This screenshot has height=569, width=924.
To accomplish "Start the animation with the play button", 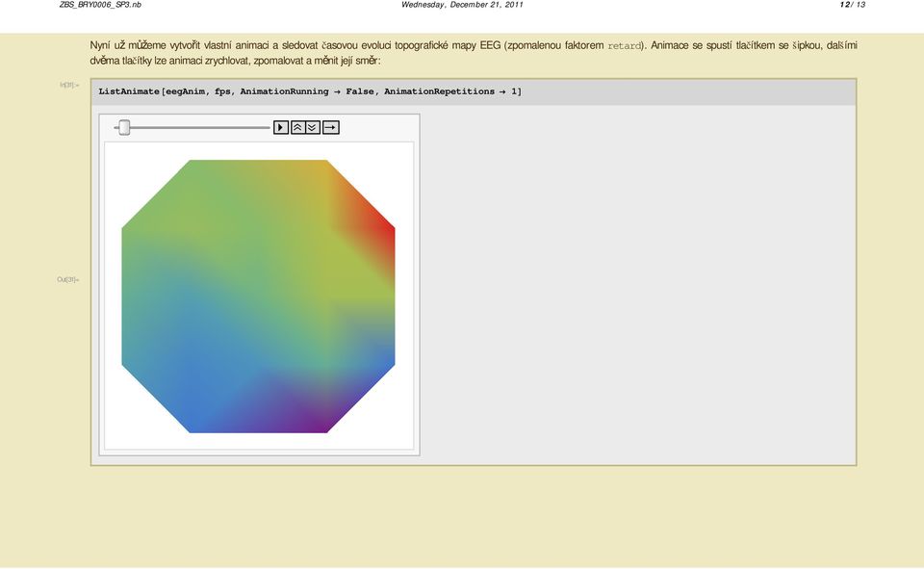I will [281, 127].
